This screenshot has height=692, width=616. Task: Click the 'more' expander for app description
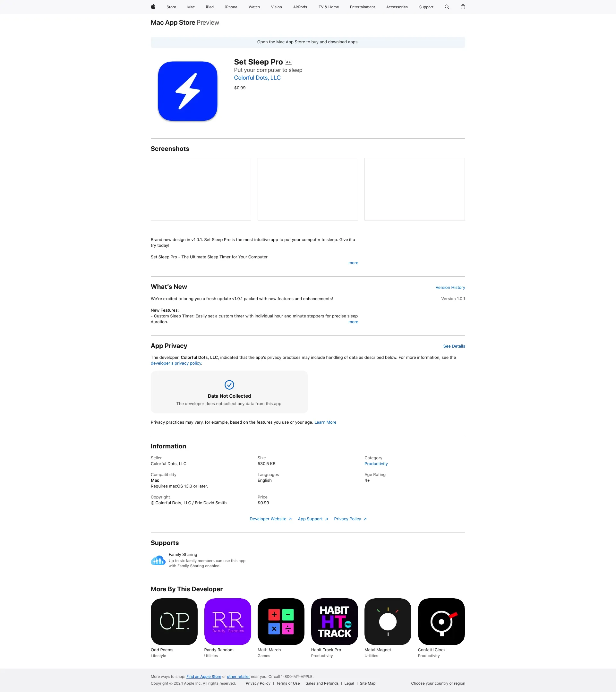pyautogui.click(x=353, y=263)
